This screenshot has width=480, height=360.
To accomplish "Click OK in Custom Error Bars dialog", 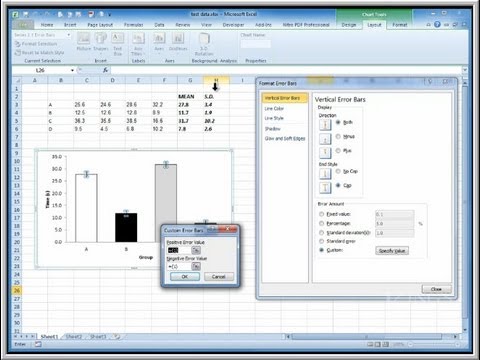I will tap(185, 277).
